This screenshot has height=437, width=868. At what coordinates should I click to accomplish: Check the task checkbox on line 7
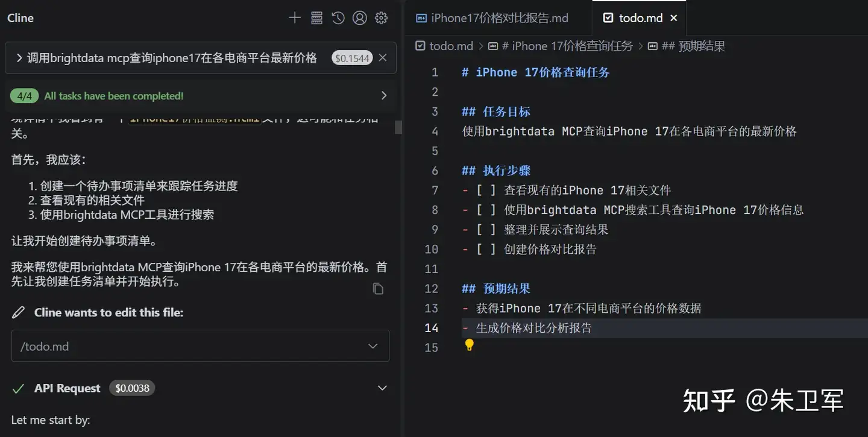click(x=486, y=190)
